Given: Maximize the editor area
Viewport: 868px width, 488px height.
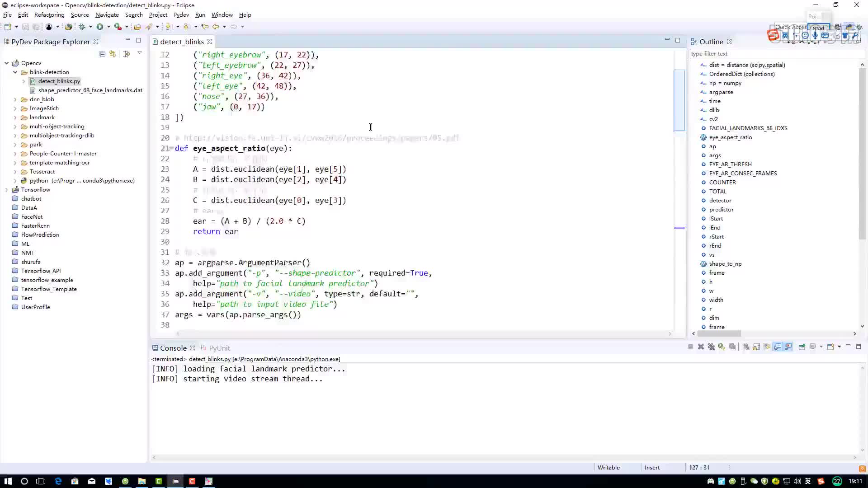Looking at the screenshot, I should point(677,40).
